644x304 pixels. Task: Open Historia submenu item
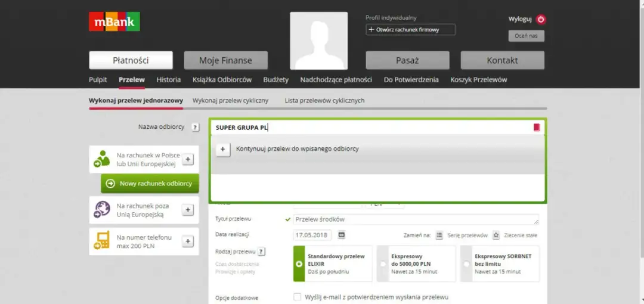coord(168,80)
